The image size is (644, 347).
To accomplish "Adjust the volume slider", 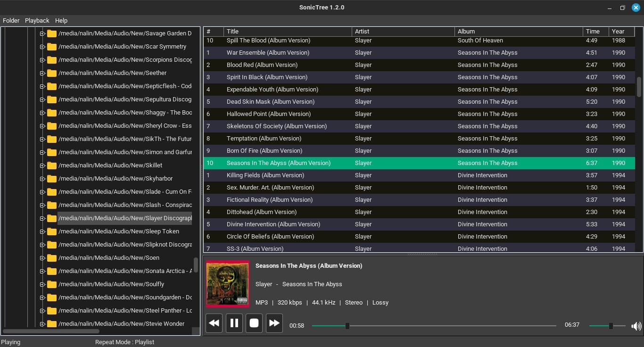I will click(607, 326).
